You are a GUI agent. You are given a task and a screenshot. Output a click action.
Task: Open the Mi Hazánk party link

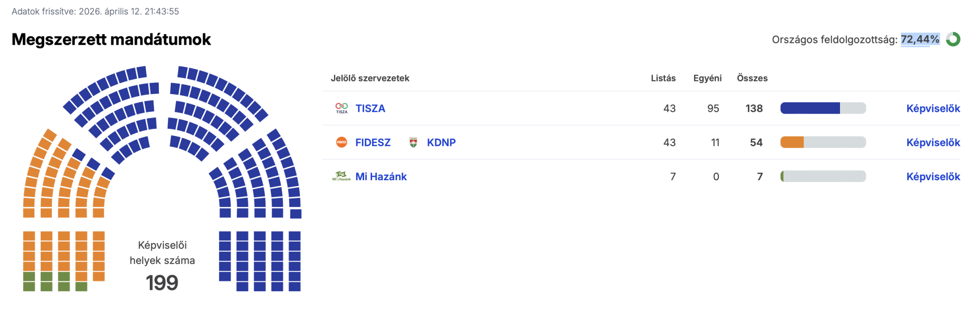(381, 177)
